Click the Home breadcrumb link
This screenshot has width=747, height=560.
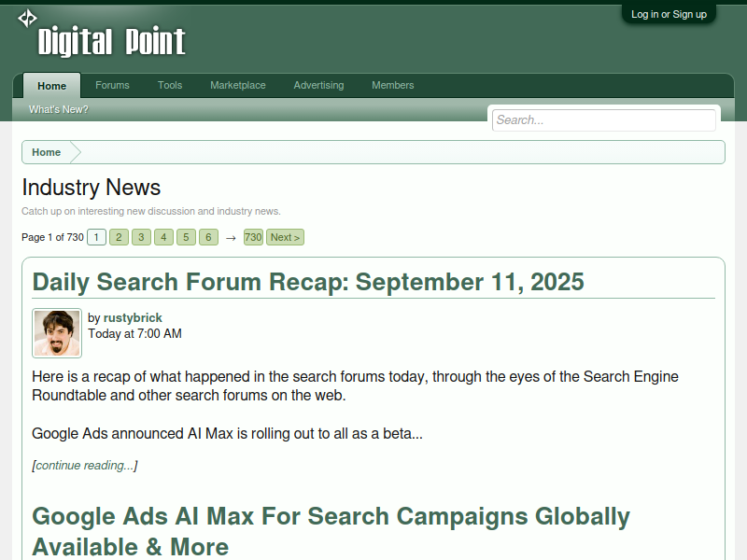point(46,152)
